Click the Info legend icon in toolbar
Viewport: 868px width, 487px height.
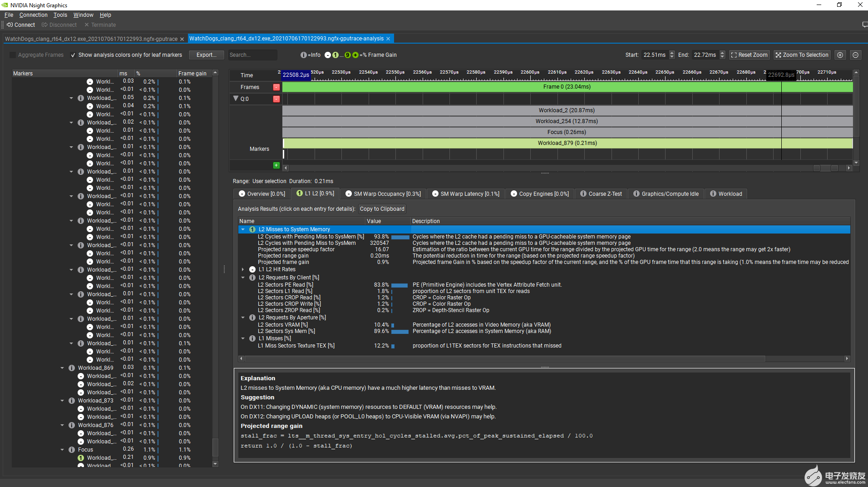(x=303, y=55)
